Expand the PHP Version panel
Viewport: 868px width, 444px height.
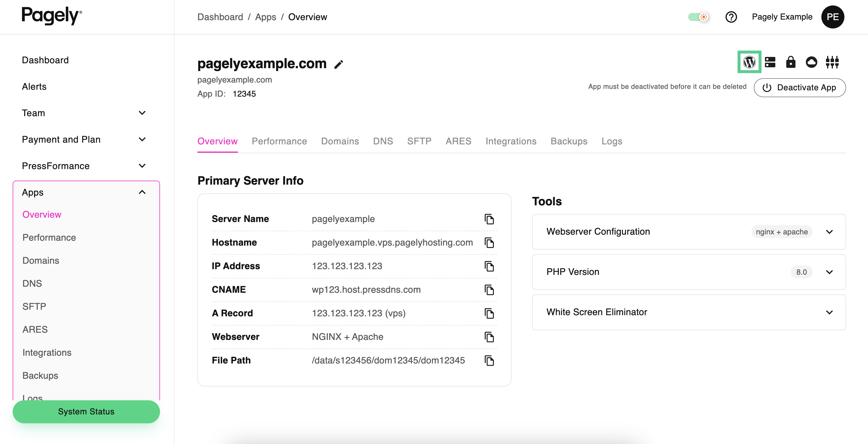pyautogui.click(x=688, y=272)
